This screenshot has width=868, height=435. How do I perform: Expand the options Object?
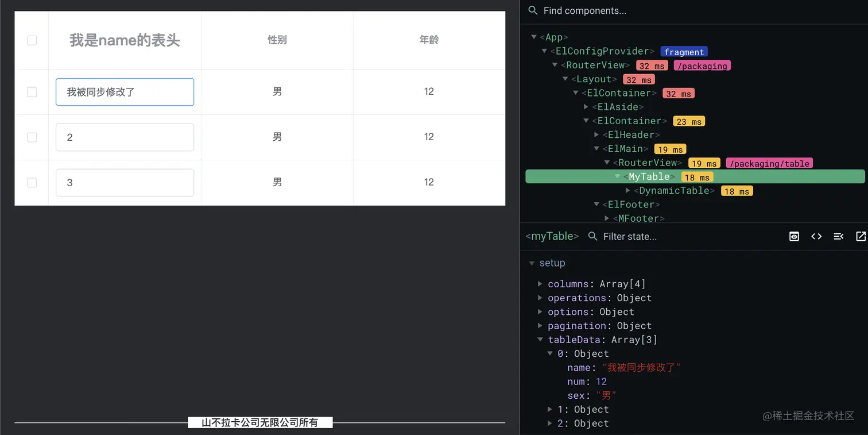coord(540,312)
